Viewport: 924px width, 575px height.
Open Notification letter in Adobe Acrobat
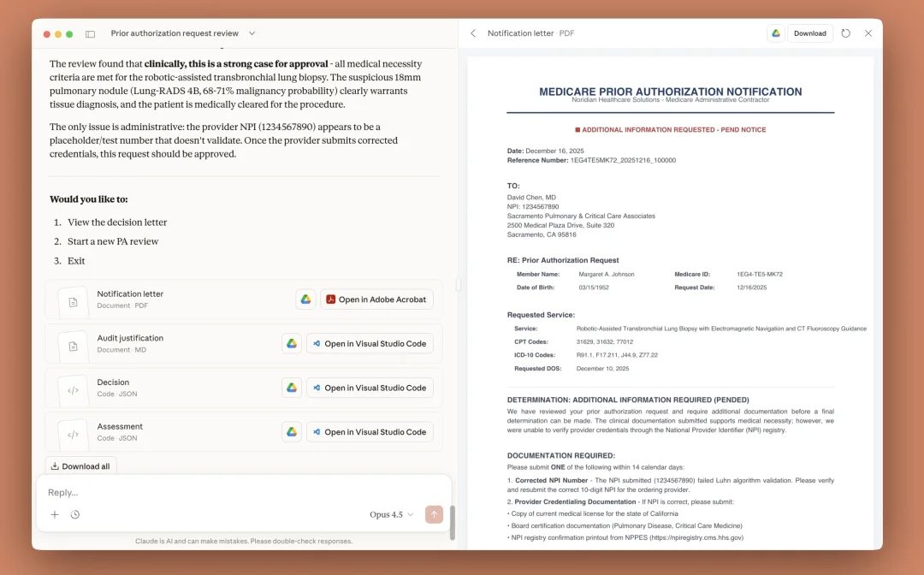click(x=376, y=299)
